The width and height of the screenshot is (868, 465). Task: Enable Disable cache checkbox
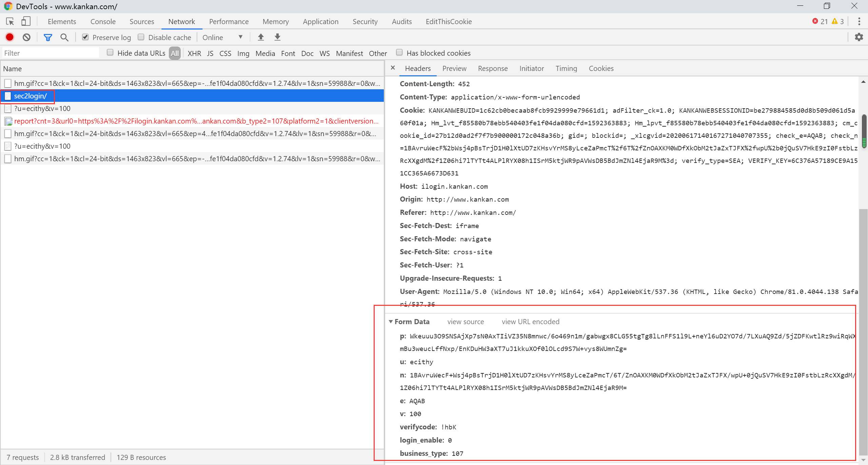point(141,37)
